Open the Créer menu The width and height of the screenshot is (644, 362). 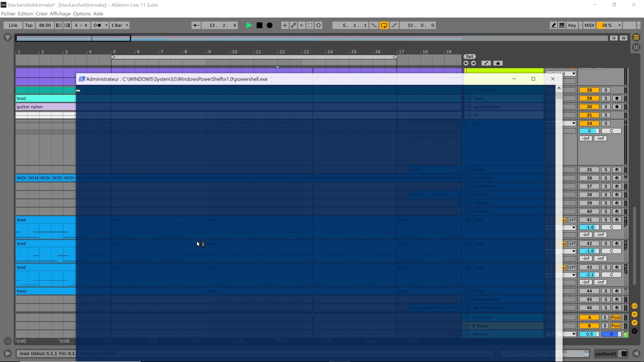42,14
